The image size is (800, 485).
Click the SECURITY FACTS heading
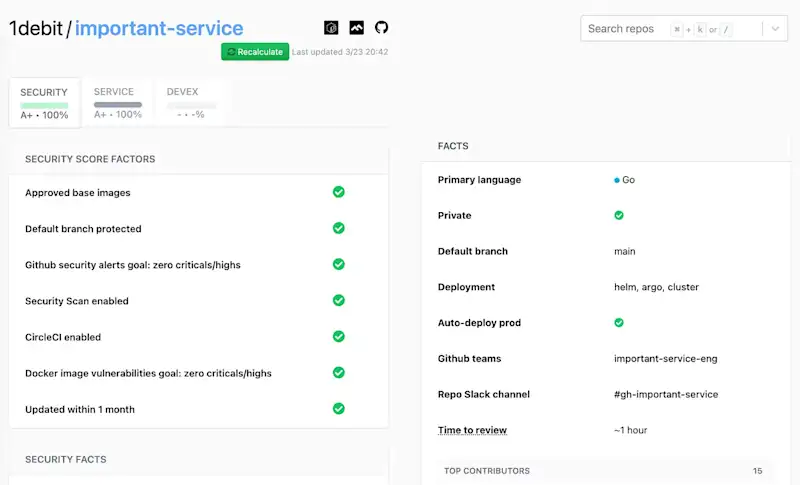pos(66,460)
